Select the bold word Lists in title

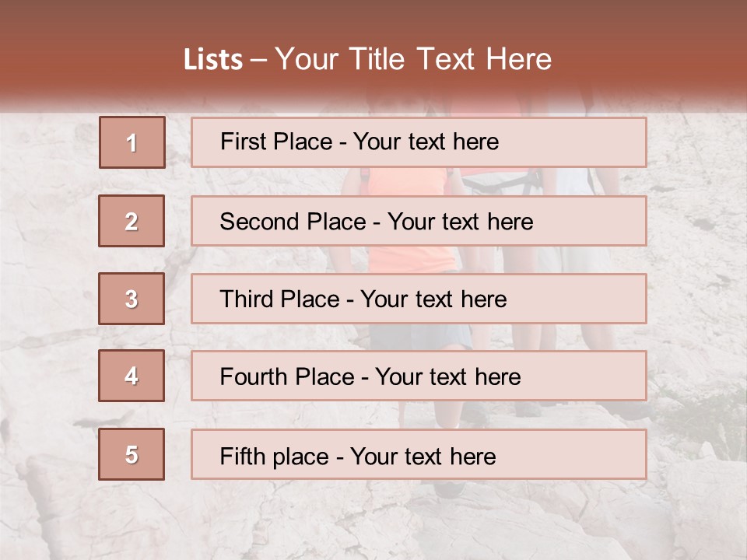(x=213, y=59)
